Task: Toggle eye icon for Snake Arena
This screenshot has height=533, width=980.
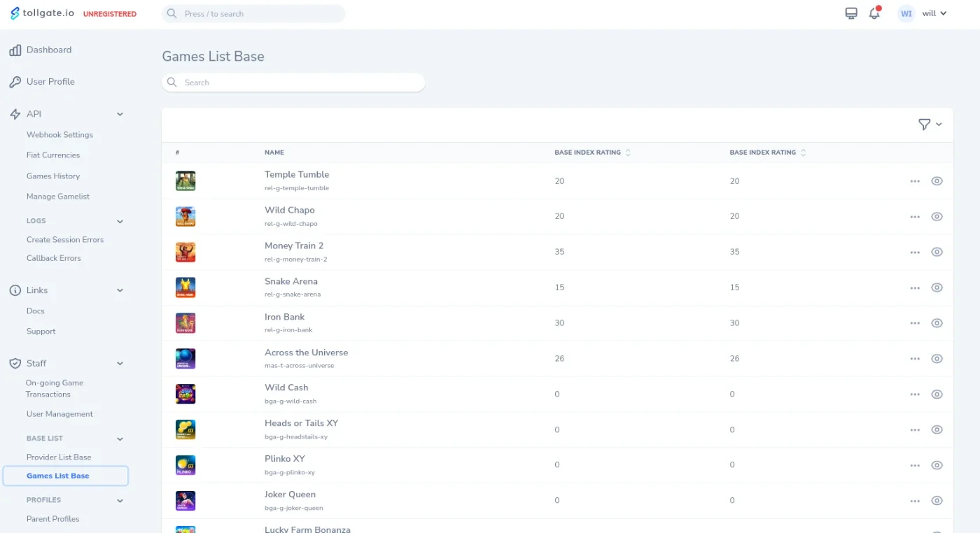Action: coord(937,287)
